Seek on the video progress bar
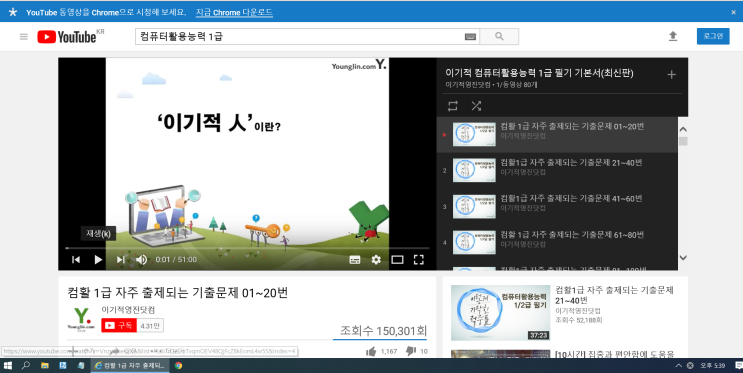The height and width of the screenshot is (373, 743). pyautogui.click(x=247, y=248)
